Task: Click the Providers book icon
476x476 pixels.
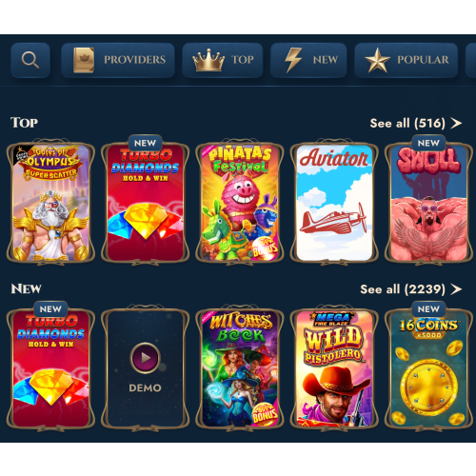Action: (x=84, y=60)
